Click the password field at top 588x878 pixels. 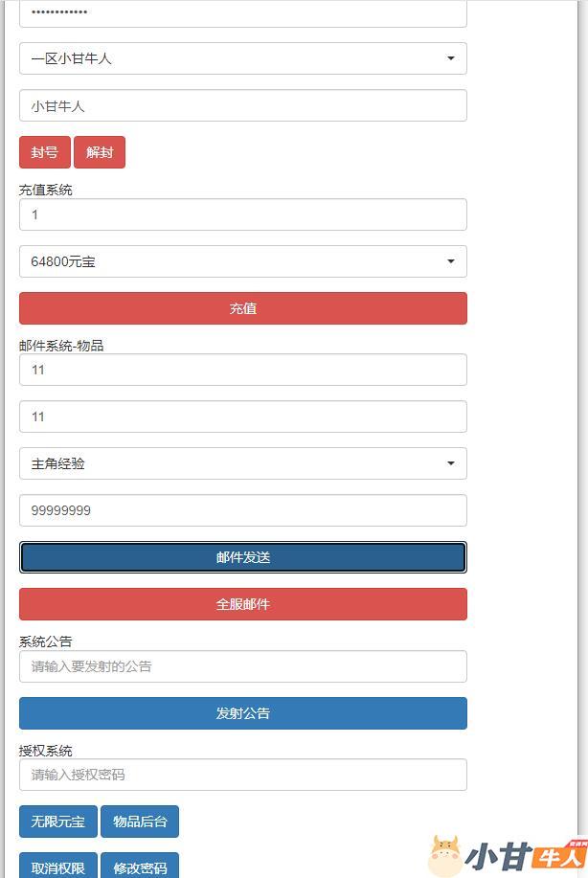click(x=242, y=13)
